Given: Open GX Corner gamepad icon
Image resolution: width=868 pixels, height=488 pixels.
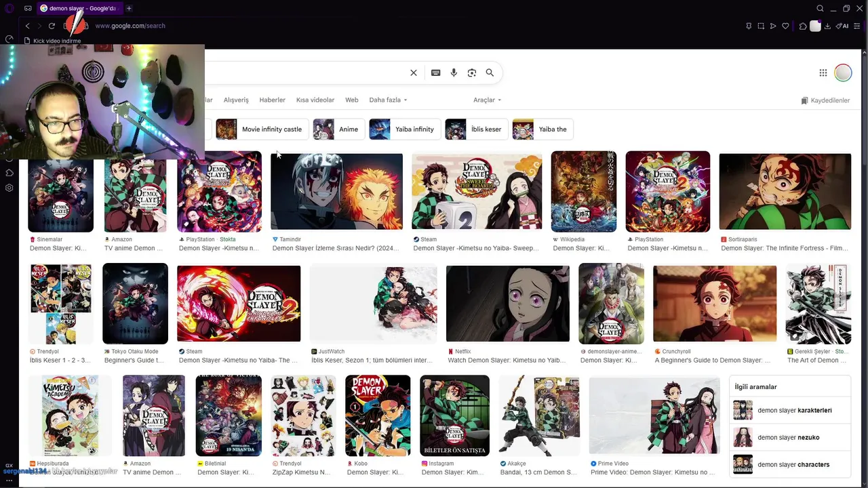Looking at the screenshot, I should tap(28, 8).
